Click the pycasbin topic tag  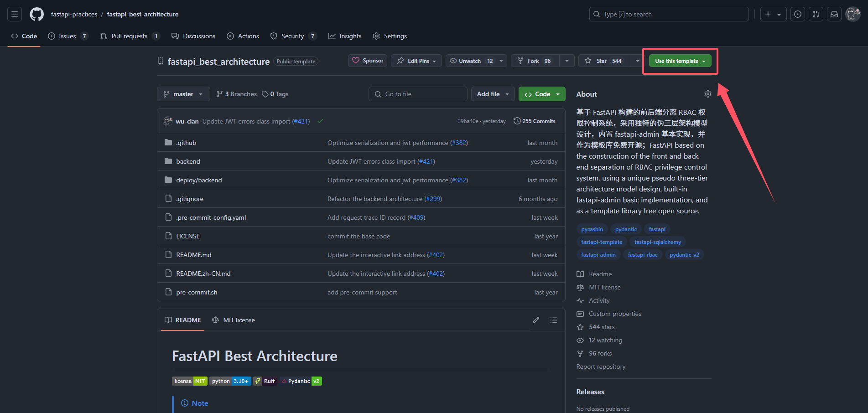592,229
